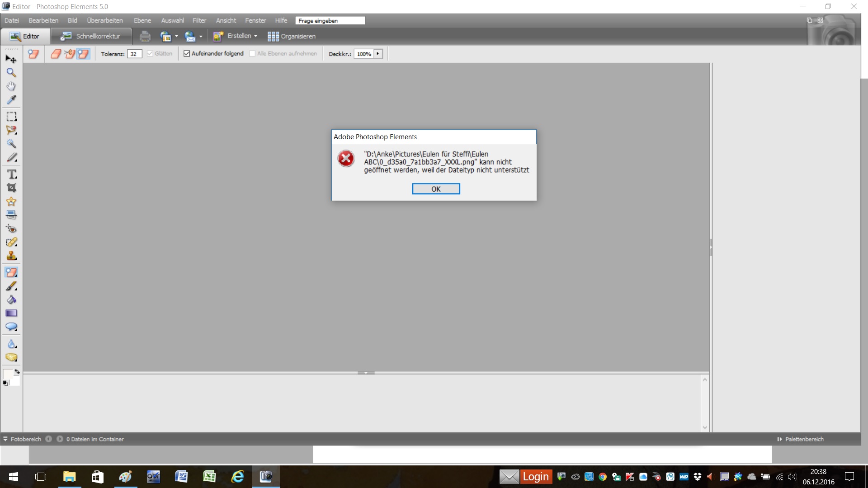Open the Bearbeiten menu
The image size is (868, 488).
click(43, 20)
